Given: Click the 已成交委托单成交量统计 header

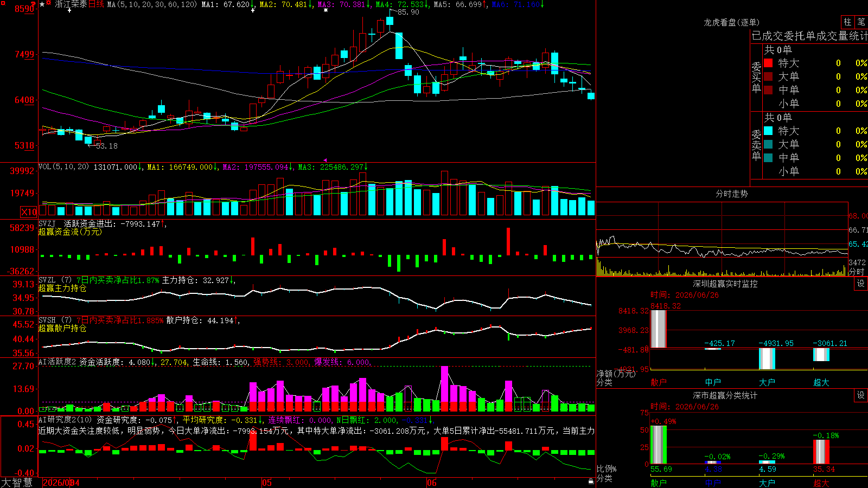Looking at the screenshot, I should 809,36.
